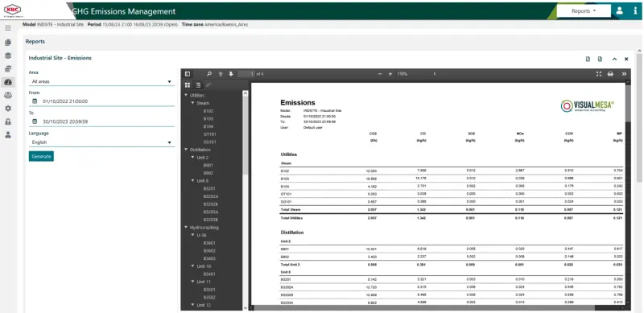
Task: Open the documents icon in left sidebar
Action: [8, 43]
